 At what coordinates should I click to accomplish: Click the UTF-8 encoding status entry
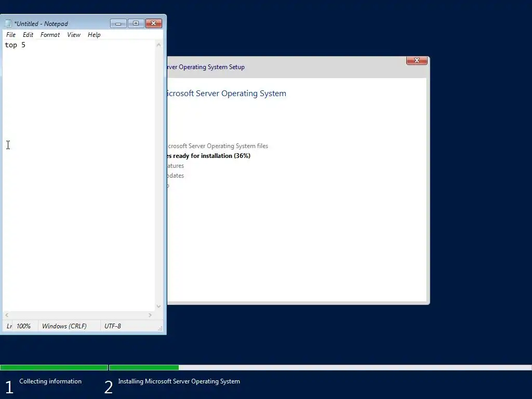tap(113, 326)
